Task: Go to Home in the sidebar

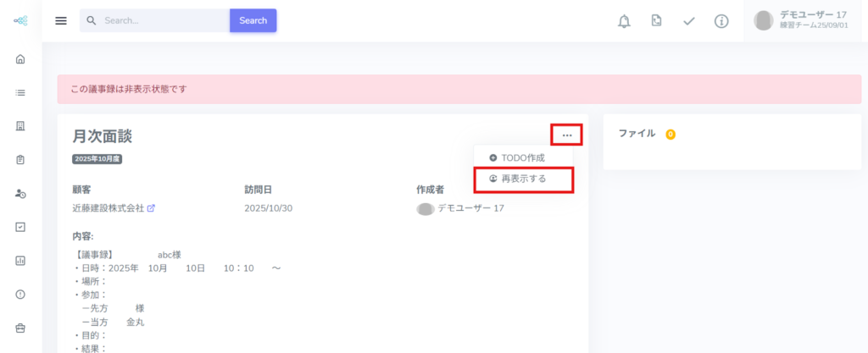Action: pyautogui.click(x=20, y=59)
